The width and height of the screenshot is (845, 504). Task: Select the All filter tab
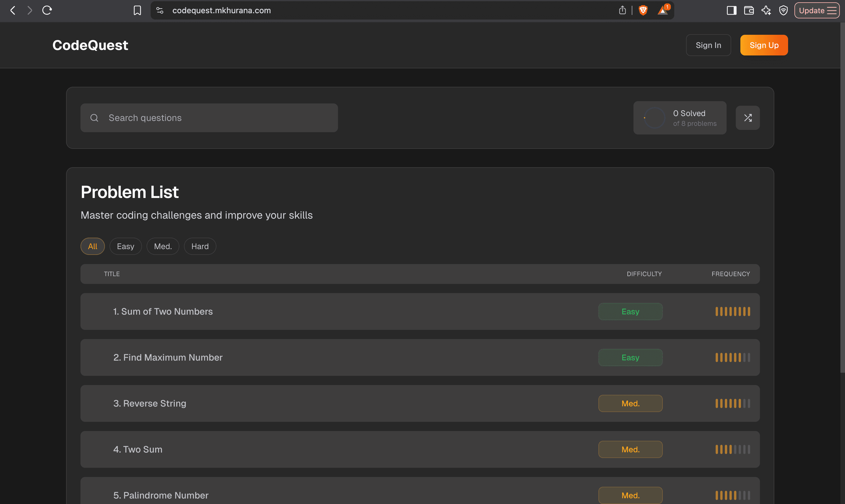click(x=92, y=246)
